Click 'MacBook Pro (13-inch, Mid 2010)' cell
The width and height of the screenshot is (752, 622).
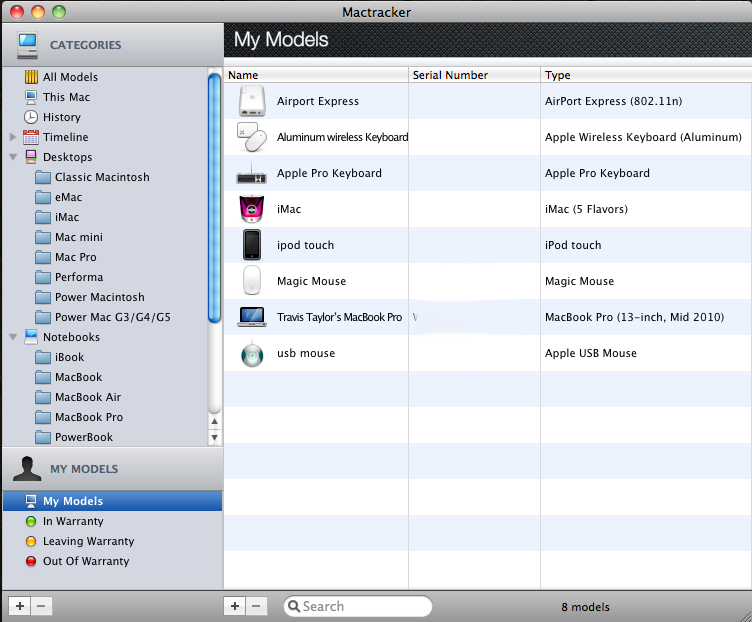coord(634,317)
